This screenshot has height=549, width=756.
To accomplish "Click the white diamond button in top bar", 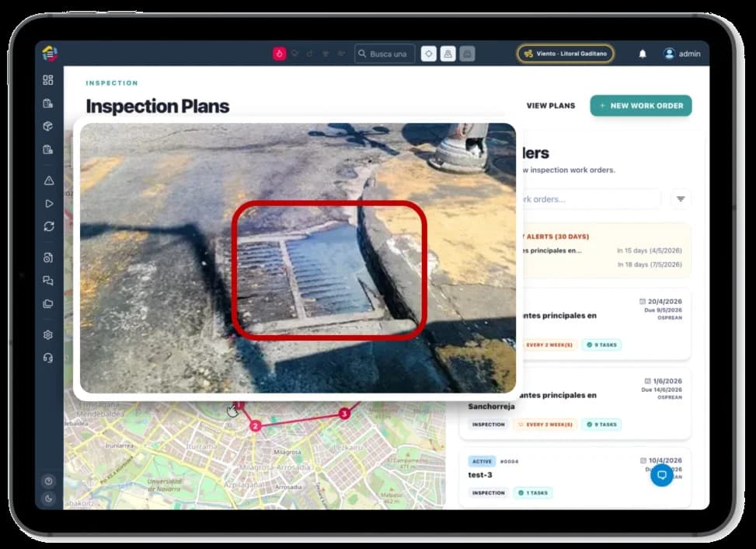I will 429,54.
